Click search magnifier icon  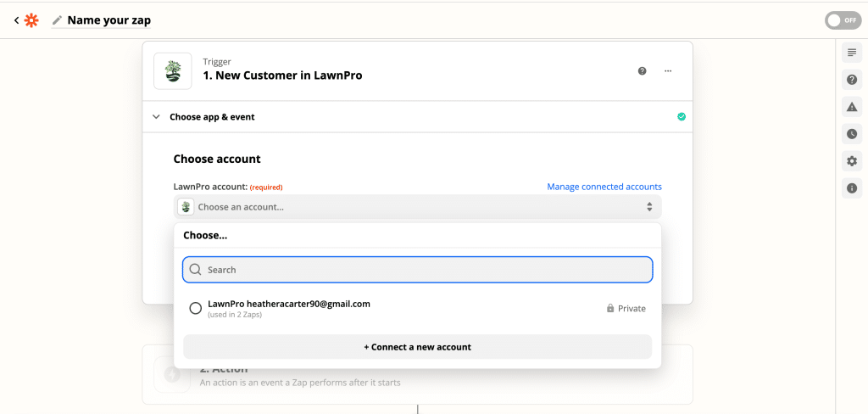pyautogui.click(x=195, y=269)
